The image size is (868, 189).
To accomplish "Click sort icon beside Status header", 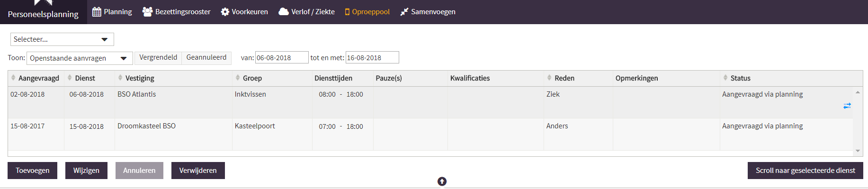I will tap(725, 78).
